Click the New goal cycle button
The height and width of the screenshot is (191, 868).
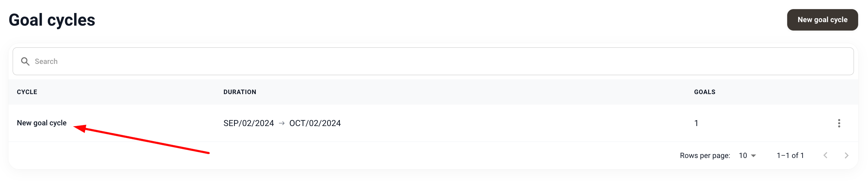pyautogui.click(x=822, y=20)
